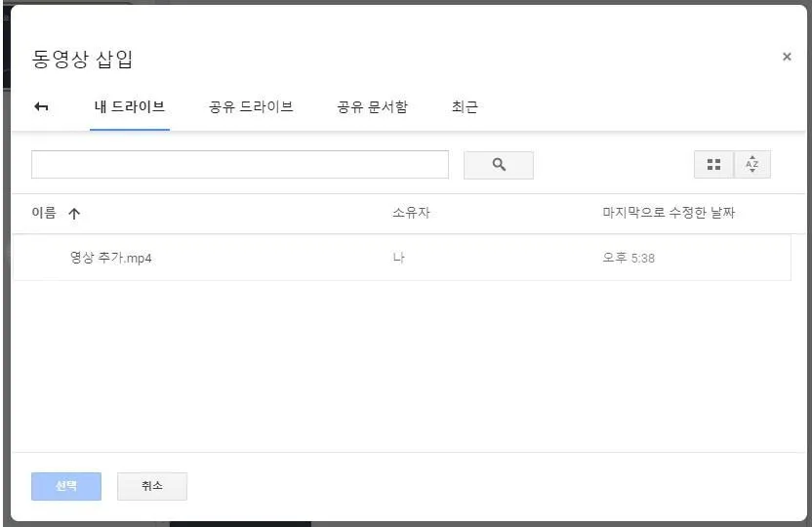Switch to the 공유 드라이브 tab

click(251, 107)
